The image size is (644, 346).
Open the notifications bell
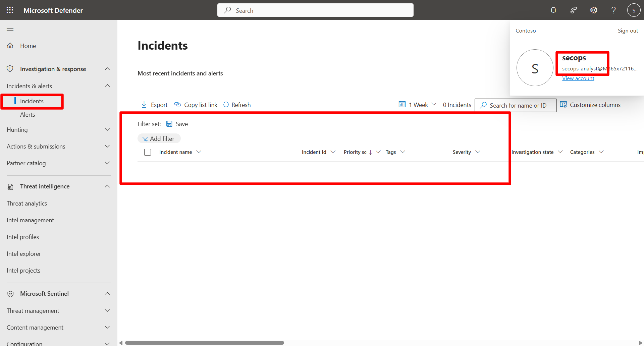[x=553, y=10]
